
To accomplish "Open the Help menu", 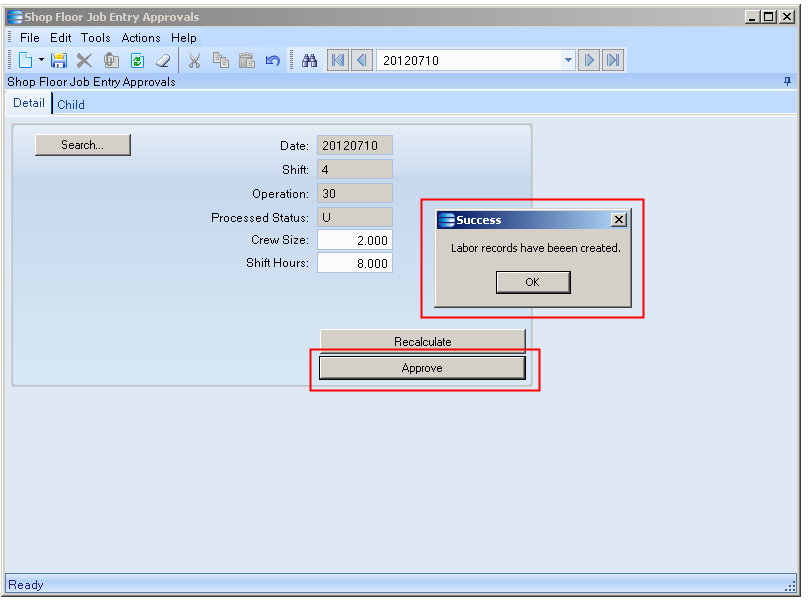I will tap(183, 38).
